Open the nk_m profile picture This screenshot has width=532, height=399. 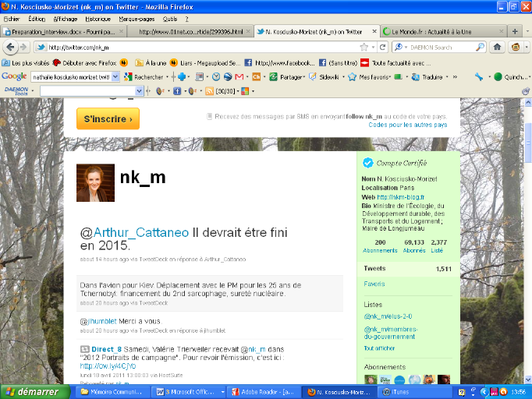coord(94,183)
